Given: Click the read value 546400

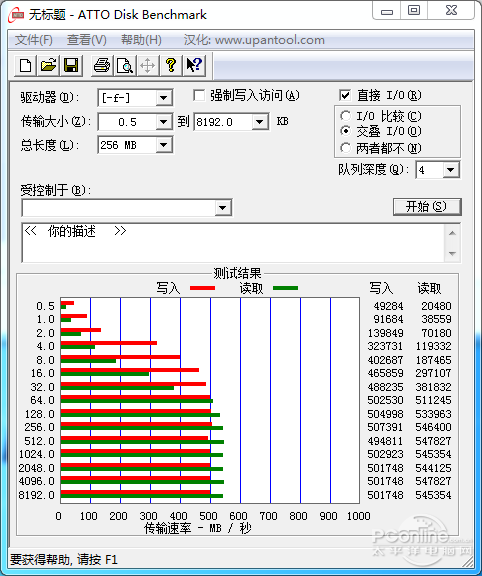Looking at the screenshot, I should click(x=433, y=427).
